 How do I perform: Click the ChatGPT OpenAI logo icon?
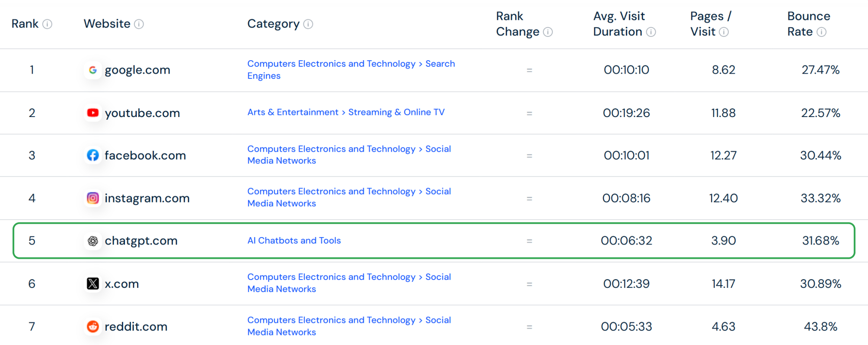click(x=93, y=241)
